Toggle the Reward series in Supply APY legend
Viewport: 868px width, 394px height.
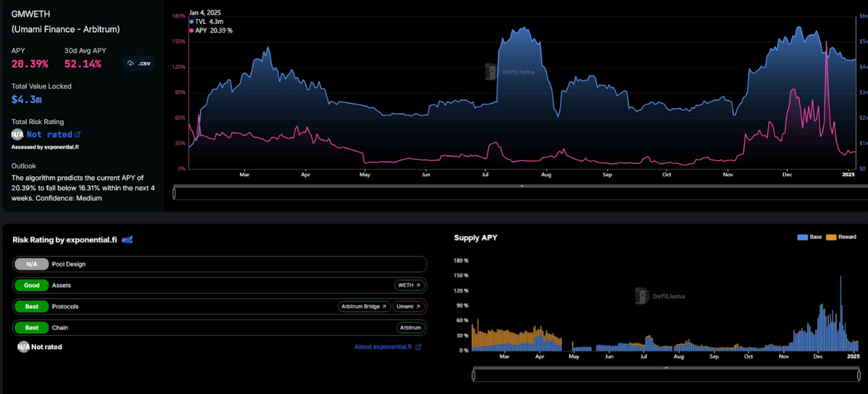click(x=841, y=237)
